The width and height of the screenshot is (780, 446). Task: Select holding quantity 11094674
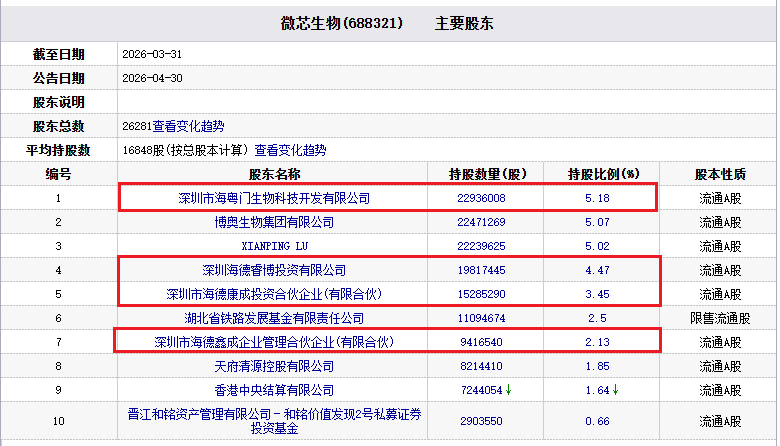click(481, 318)
